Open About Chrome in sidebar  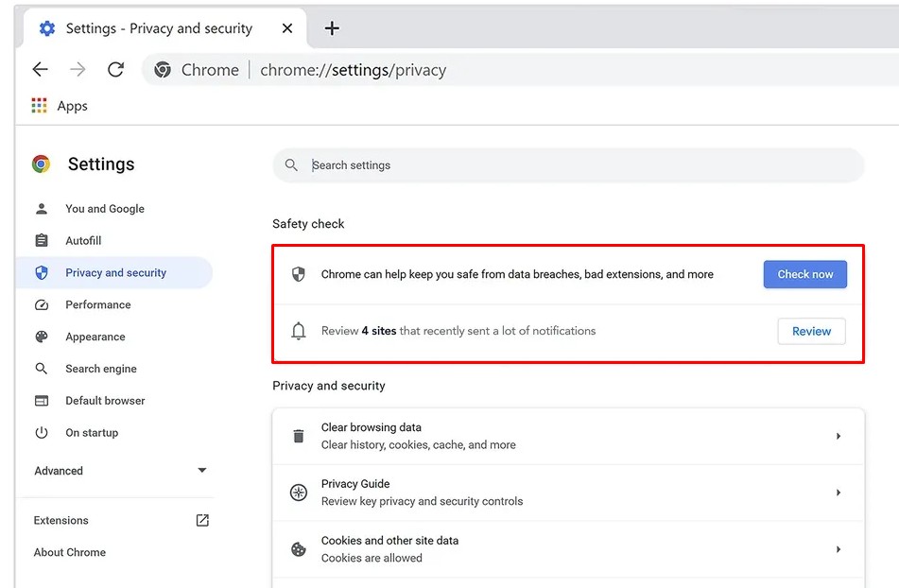[x=69, y=552]
